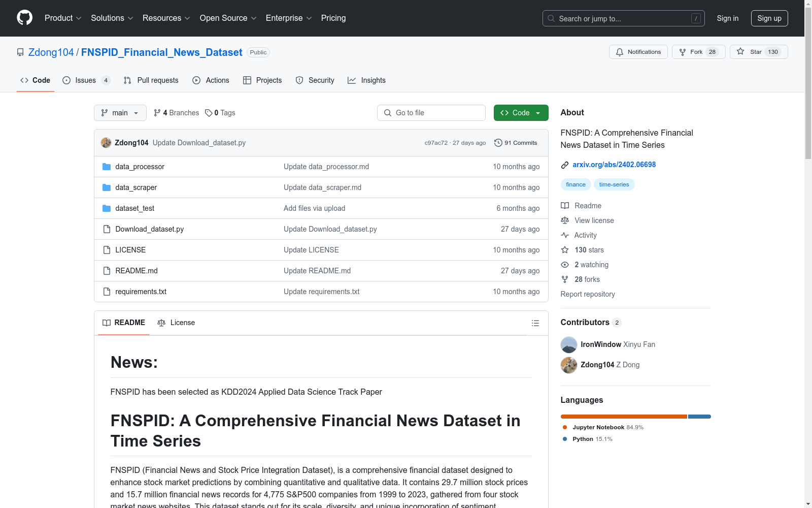Click the Download_dataset.py file icon

[x=107, y=229]
